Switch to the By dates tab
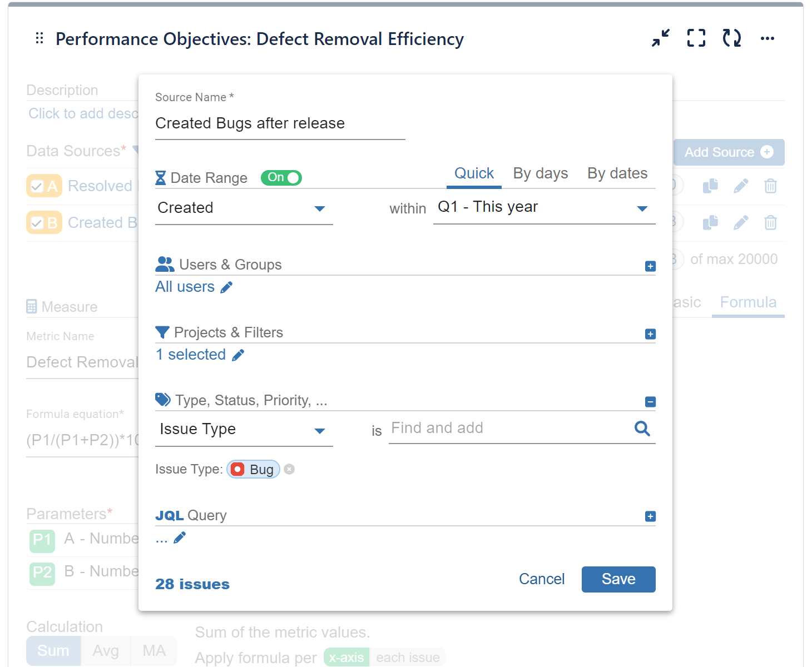This screenshot has width=812, height=667. click(617, 173)
